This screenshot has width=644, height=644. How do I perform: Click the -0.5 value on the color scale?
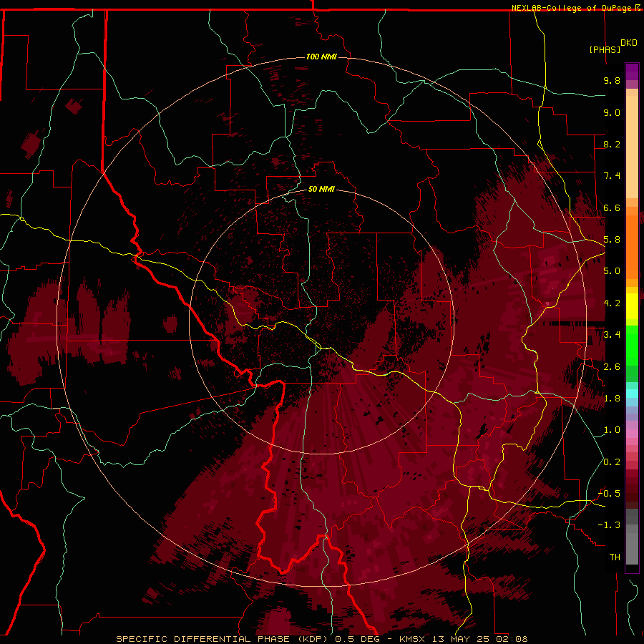pyautogui.click(x=609, y=493)
